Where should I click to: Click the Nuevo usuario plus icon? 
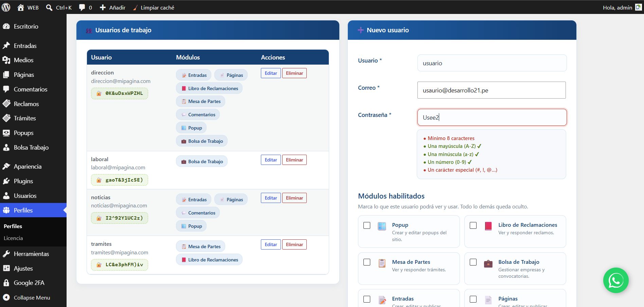(361, 30)
